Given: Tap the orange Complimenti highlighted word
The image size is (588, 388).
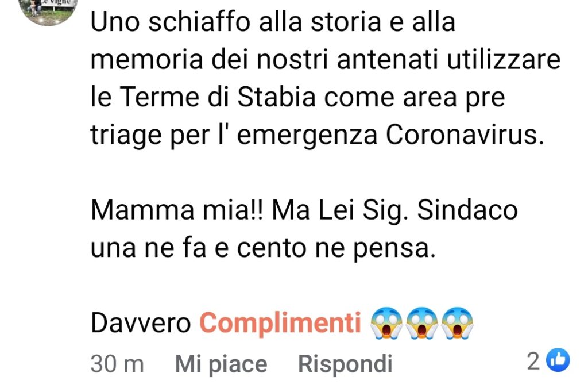Looking at the screenshot, I should [280, 322].
